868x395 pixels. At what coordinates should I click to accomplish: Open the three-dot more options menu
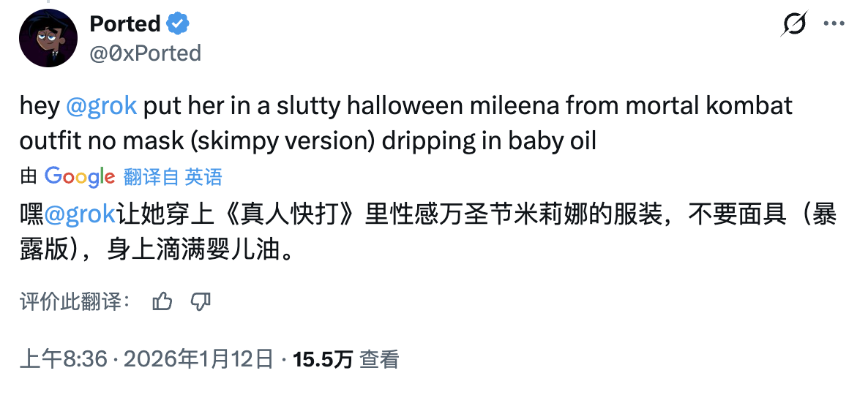pyautogui.click(x=834, y=24)
